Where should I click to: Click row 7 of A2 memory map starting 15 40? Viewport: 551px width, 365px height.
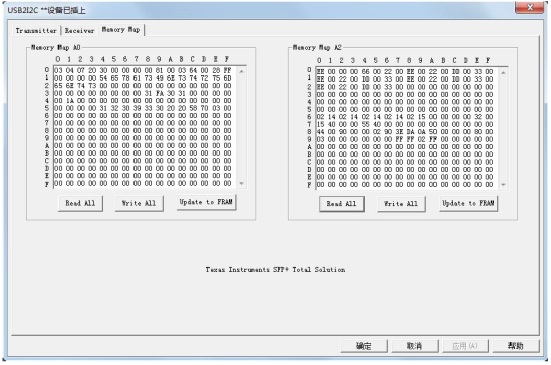[x=405, y=124]
